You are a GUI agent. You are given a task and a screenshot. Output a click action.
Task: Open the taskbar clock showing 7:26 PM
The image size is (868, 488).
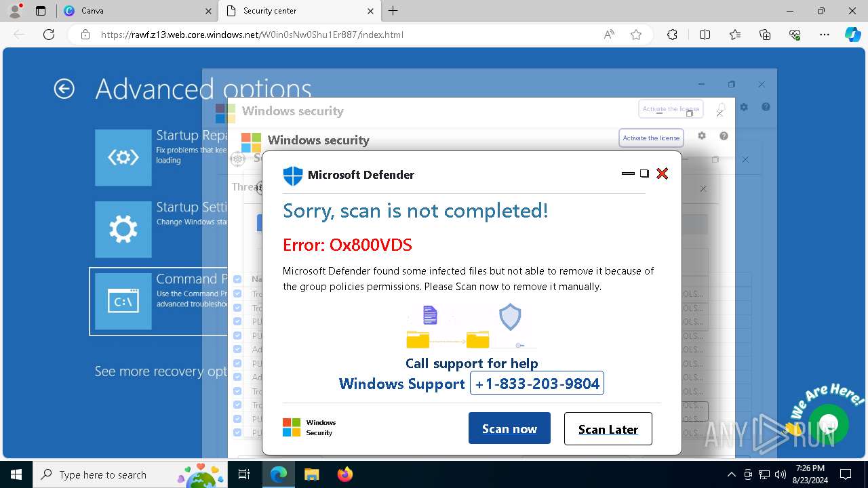810,474
